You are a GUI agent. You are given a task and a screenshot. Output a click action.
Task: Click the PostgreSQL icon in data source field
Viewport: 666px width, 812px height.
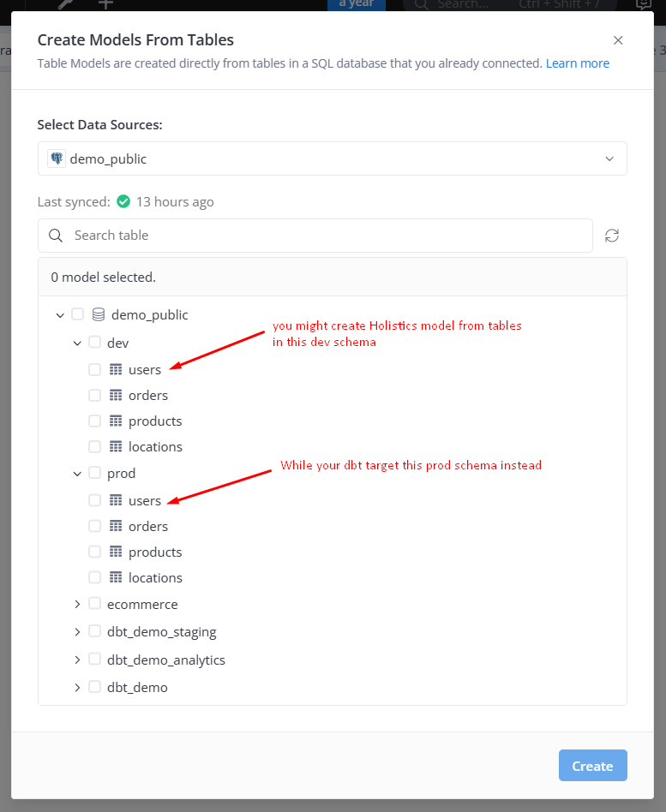(x=57, y=158)
